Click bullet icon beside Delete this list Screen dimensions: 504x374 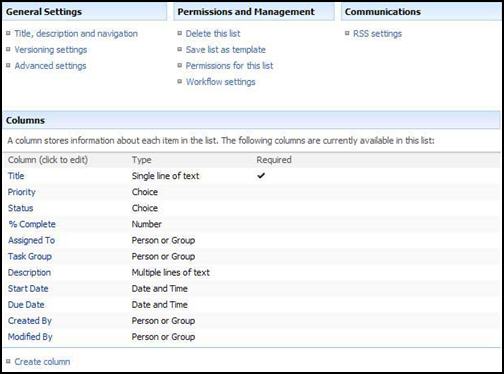[180, 33]
